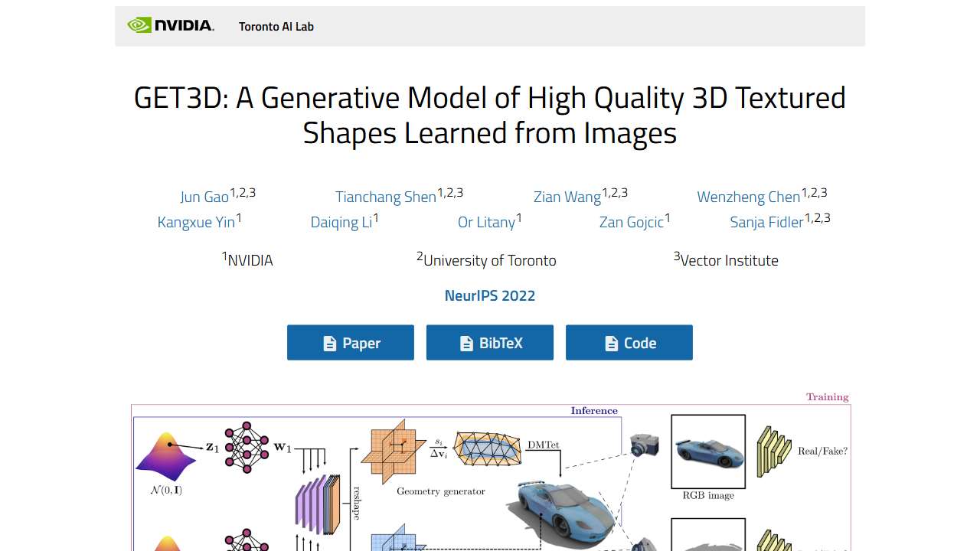Click the NVIDIA logo icon
Viewport: 980px width, 551px height.
pyautogui.click(x=141, y=24)
